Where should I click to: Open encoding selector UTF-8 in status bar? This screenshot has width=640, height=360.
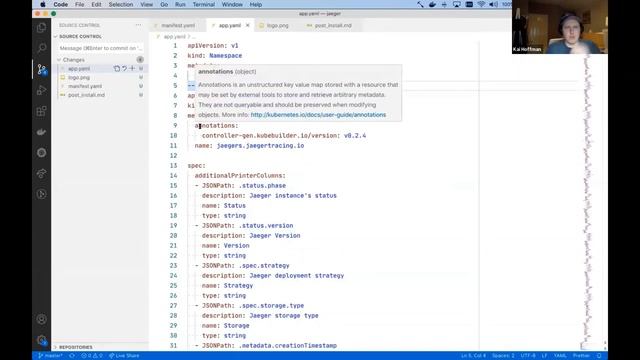click(x=528, y=356)
